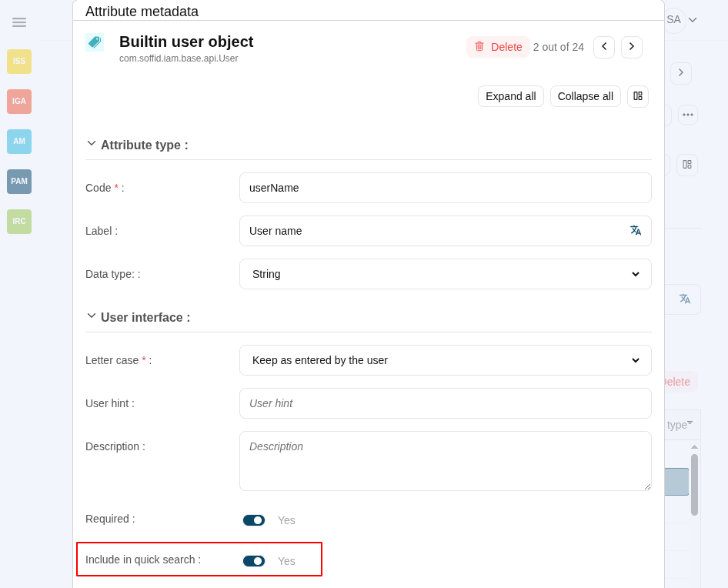Open the hamburger menu in the sidebar
Image resolution: width=728 pixels, height=588 pixels.
pos(19,22)
